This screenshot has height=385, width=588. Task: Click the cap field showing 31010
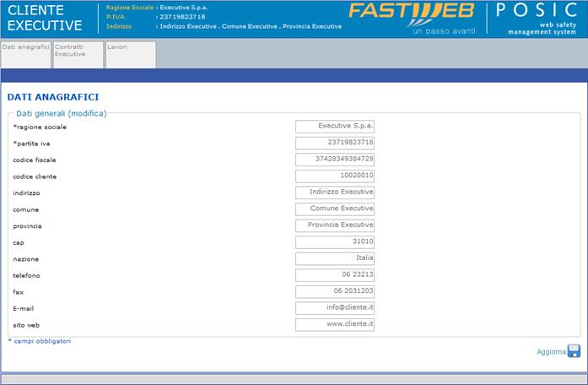point(335,242)
